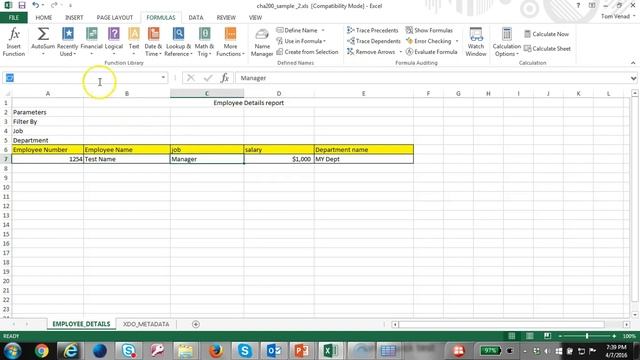Click the formula bar showing Manager

(433, 78)
